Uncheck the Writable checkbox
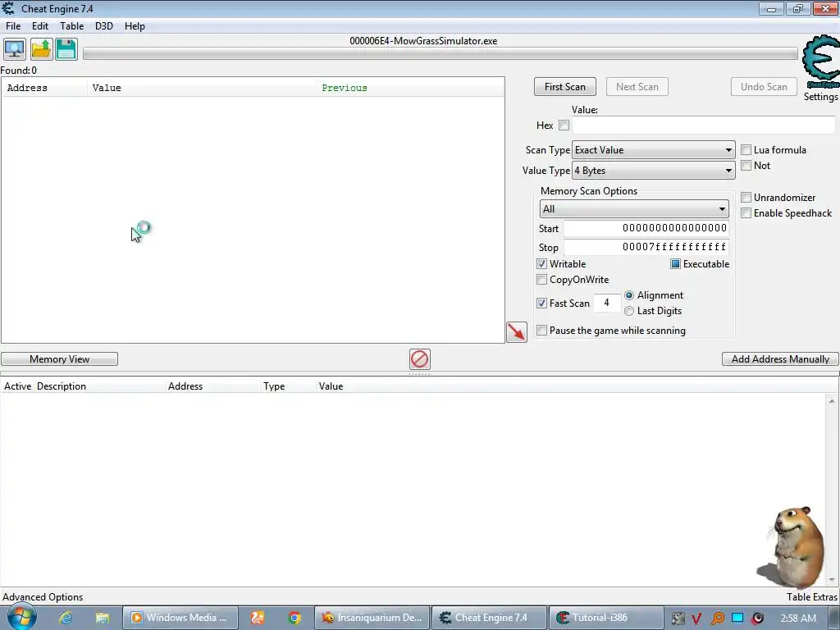The image size is (840, 630). [x=541, y=264]
